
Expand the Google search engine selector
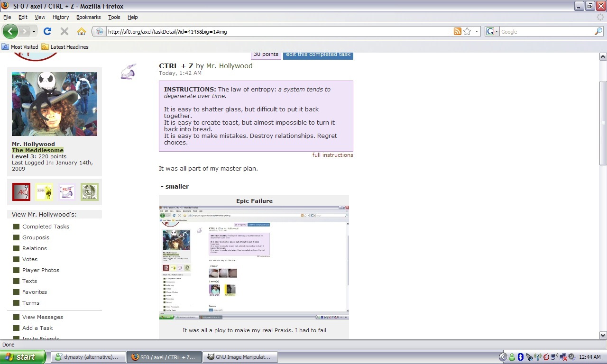[x=492, y=31]
